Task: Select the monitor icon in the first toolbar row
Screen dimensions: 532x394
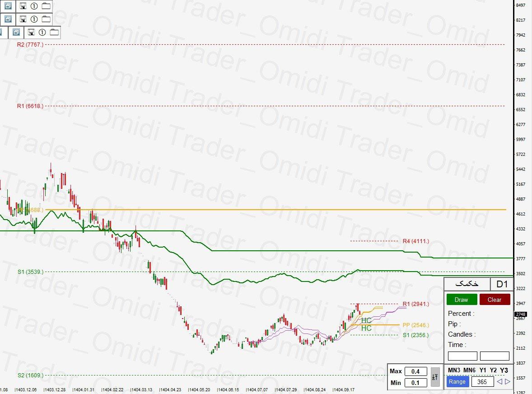Action: pos(23,6)
